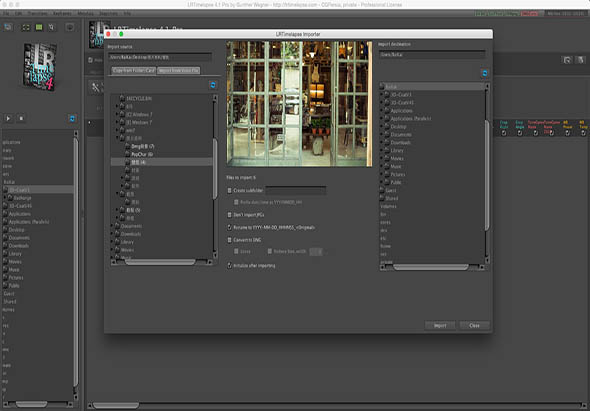Click the play button under the LRTimelapse logo
590x411 pixels.
pos(8,118)
